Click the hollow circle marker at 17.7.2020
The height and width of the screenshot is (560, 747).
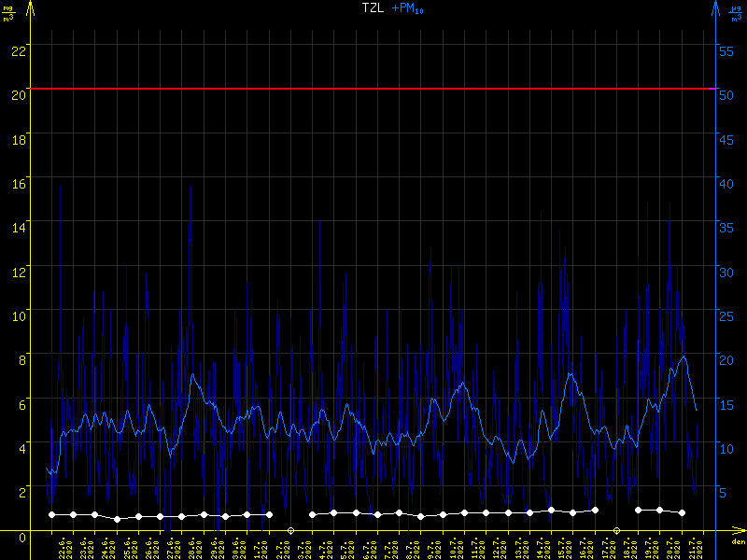click(x=616, y=530)
